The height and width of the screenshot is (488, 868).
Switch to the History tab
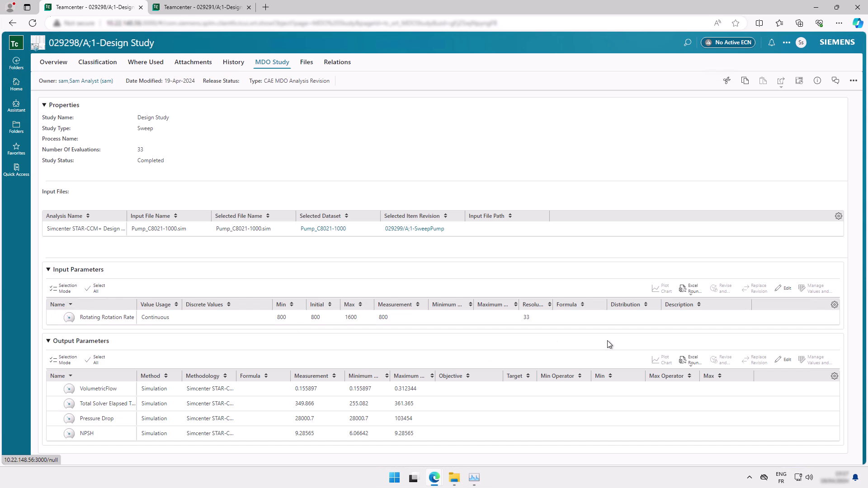(x=233, y=62)
